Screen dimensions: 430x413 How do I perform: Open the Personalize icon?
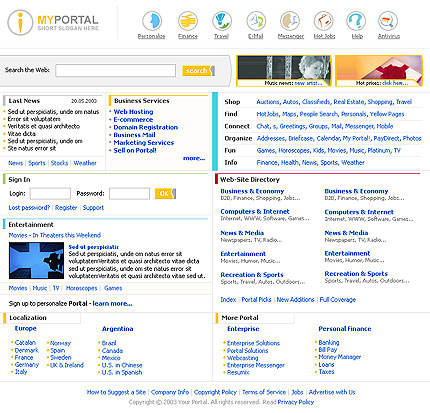click(x=152, y=21)
